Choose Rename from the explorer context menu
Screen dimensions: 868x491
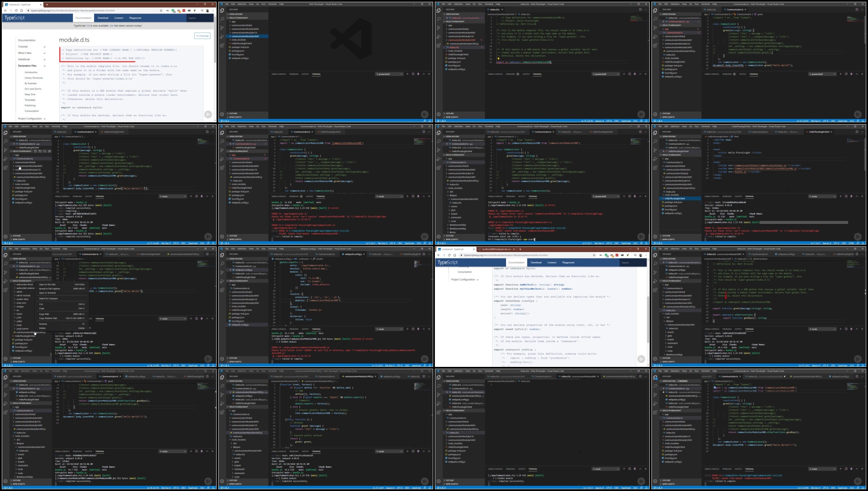(62, 324)
